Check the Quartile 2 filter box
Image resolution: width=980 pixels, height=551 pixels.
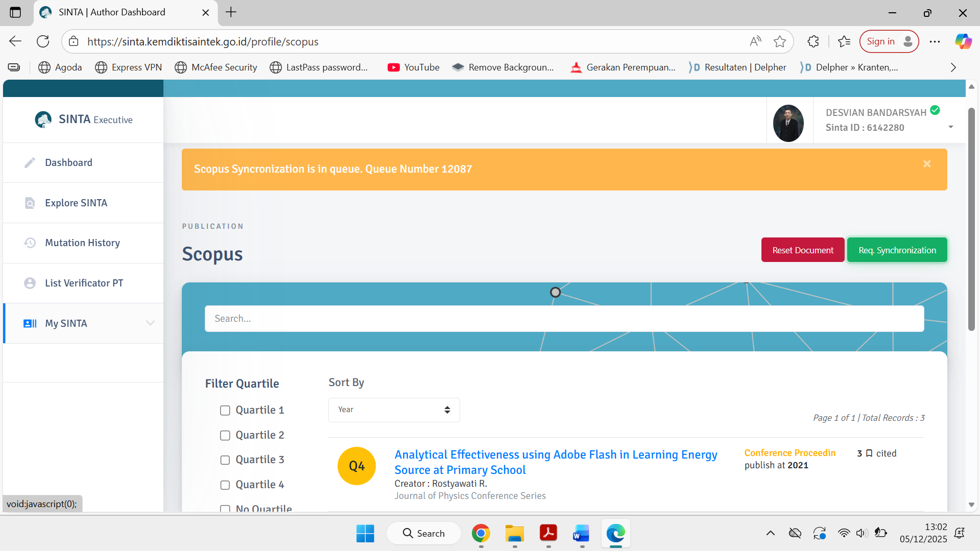point(225,435)
